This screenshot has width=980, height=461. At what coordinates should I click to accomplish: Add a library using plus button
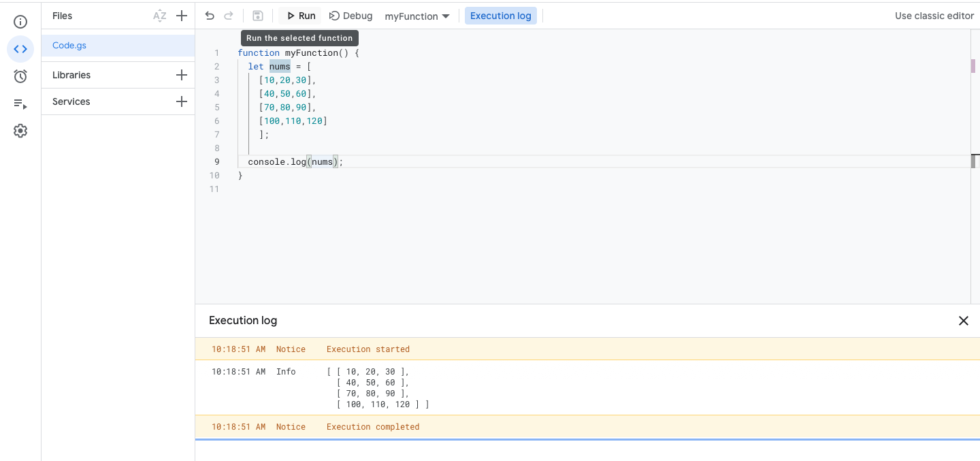(182, 75)
